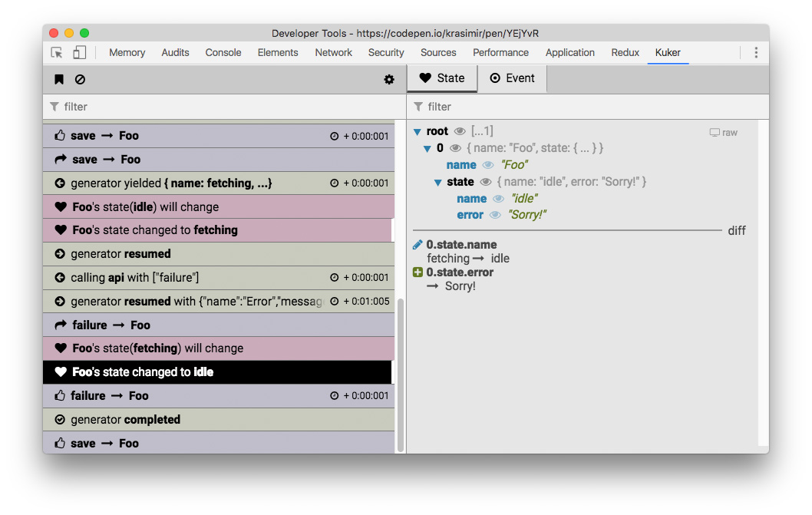The width and height of the screenshot is (812, 515).
Task: Click the right panel filter funnel icon
Action: pos(418,107)
